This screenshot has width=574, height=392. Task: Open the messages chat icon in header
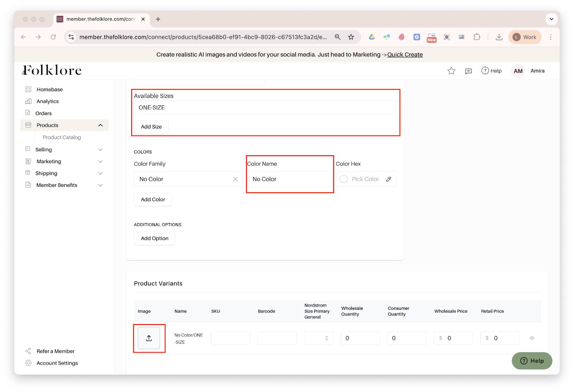click(x=468, y=71)
